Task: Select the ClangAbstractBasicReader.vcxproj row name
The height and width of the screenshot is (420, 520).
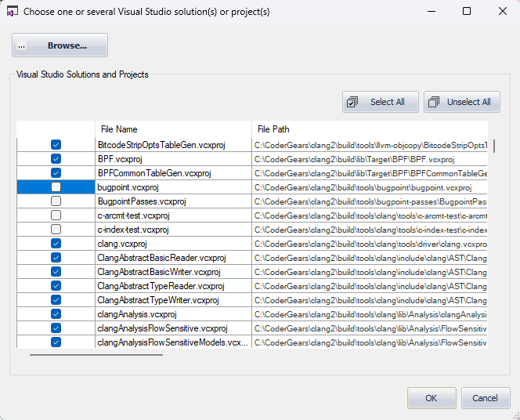Action: point(161,258)
